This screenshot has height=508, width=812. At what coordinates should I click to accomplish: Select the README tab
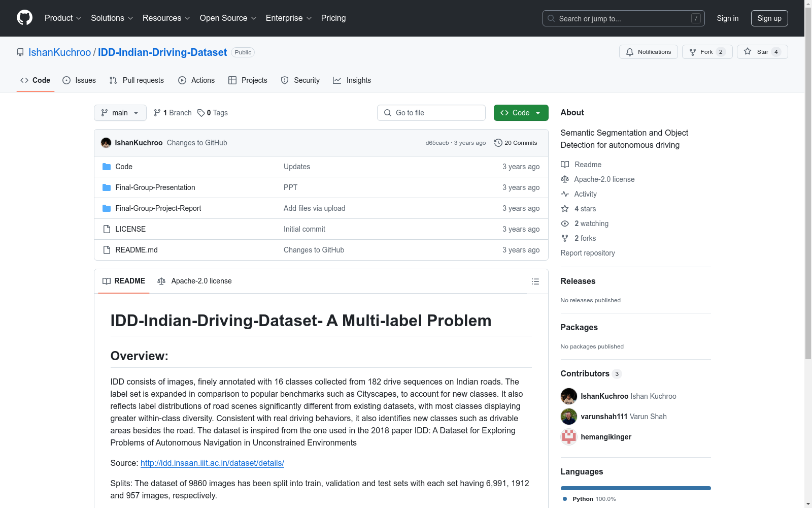[124, 281]
